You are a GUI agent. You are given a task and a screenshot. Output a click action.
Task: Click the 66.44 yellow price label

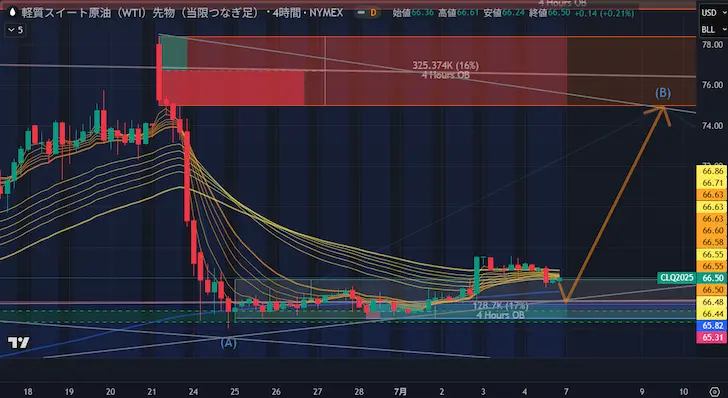pyautogui.click(x=712, y=314)
